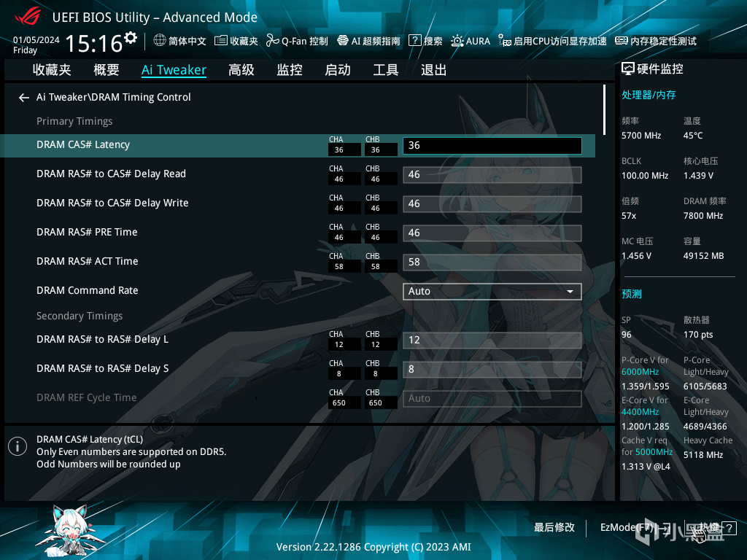Click the DRAM CAS# Latency input field
Viewport: 747px width, 560px height.
(x=492, y=146)
